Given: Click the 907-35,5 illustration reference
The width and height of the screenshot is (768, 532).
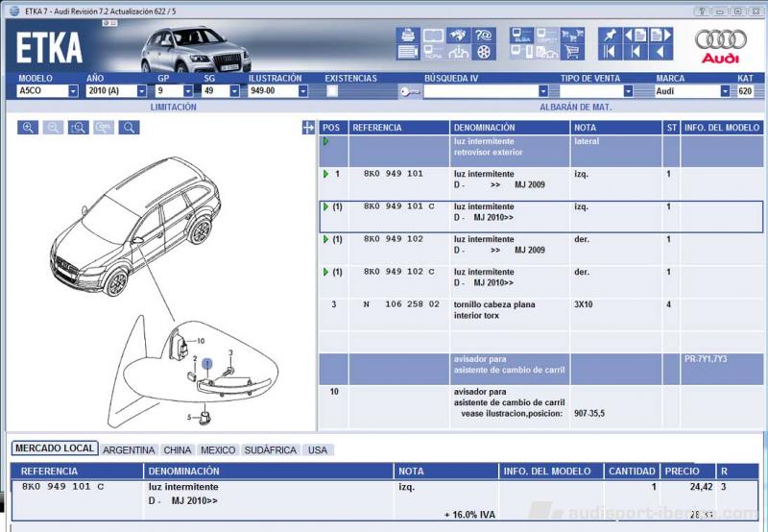Looking at the screenshot, I should [x=589, y=414].
